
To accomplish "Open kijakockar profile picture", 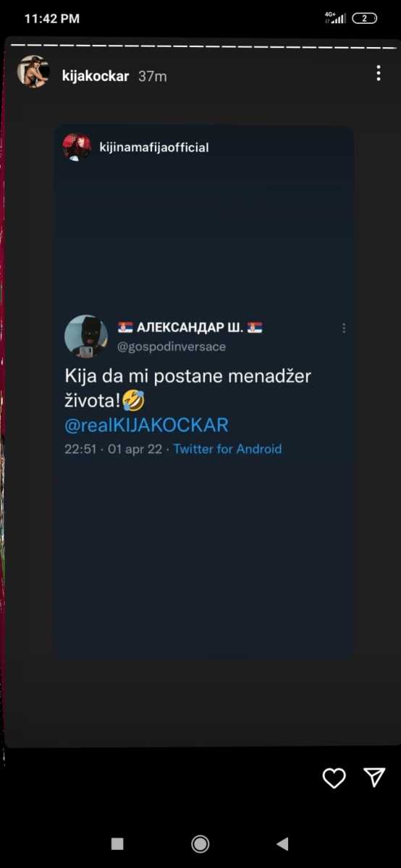I will [33, 72].
